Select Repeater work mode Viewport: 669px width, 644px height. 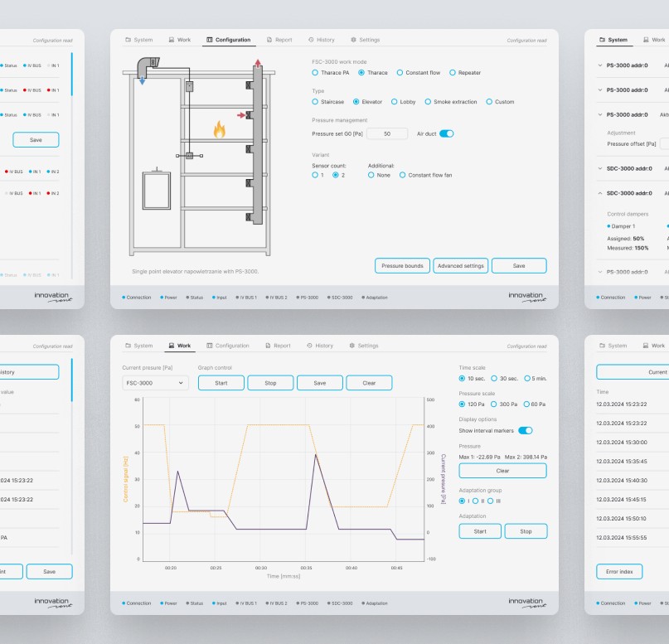(x=465, y=72)
